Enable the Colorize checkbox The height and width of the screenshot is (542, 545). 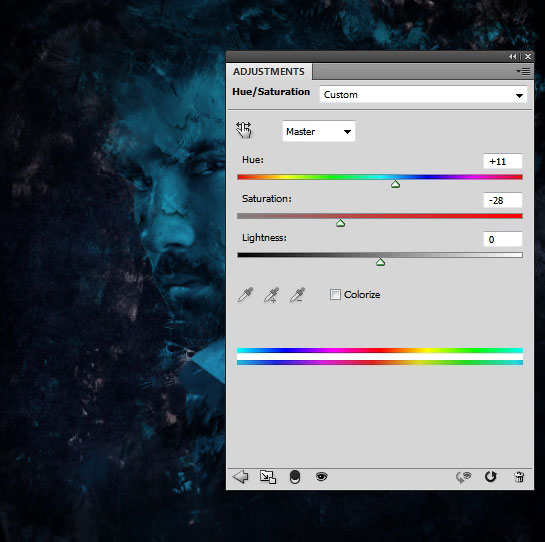click(335, 294)
